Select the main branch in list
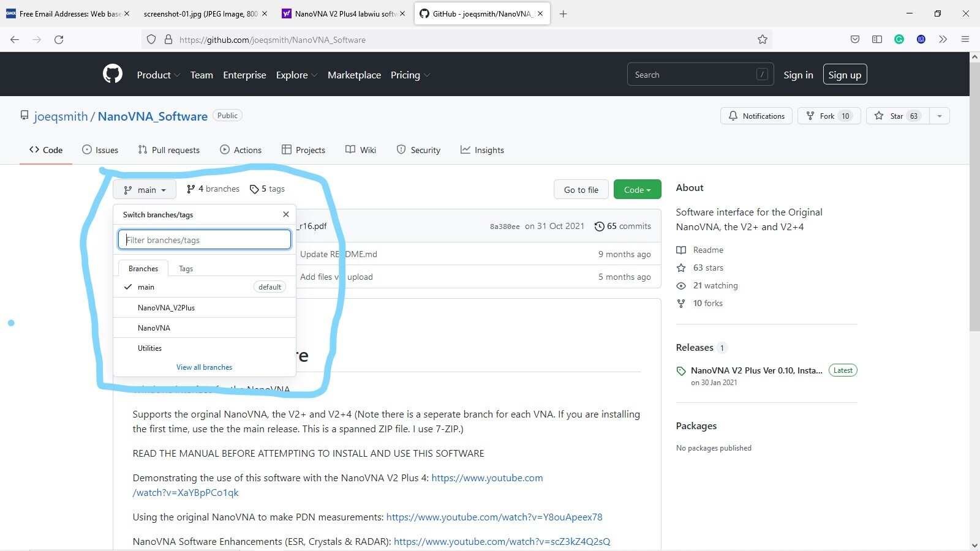The height and width of the screenshot is (551, 980). pyautogui.click(x=205, y=287)
